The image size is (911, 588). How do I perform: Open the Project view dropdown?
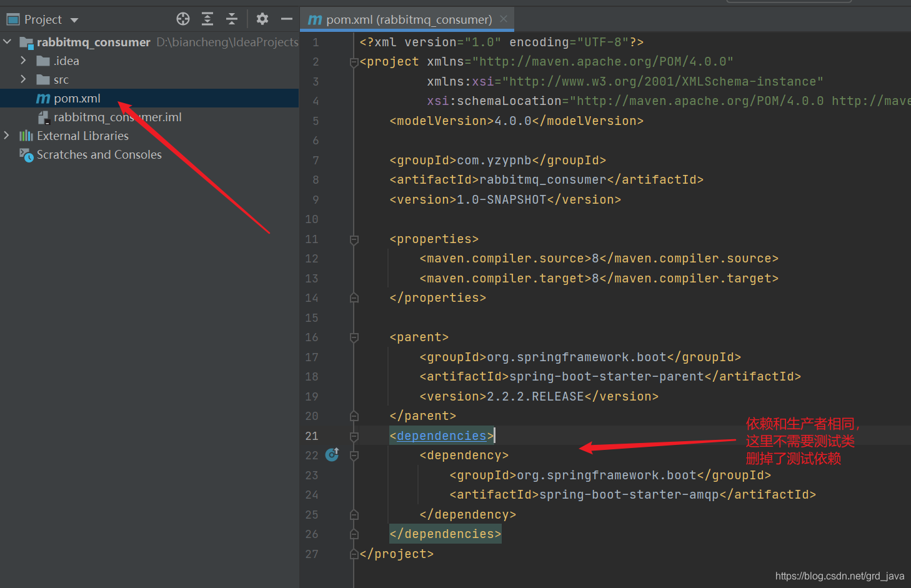coord(74,20)
